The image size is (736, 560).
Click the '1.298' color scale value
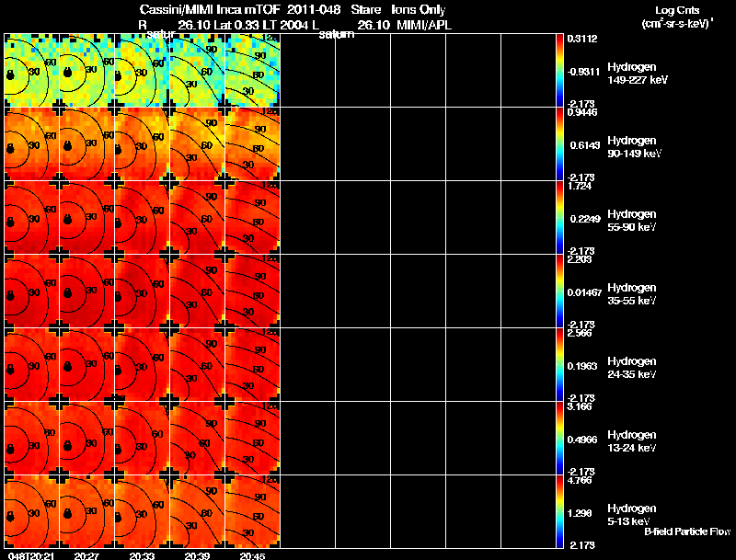pyautogui.click(x=580, y=514)
